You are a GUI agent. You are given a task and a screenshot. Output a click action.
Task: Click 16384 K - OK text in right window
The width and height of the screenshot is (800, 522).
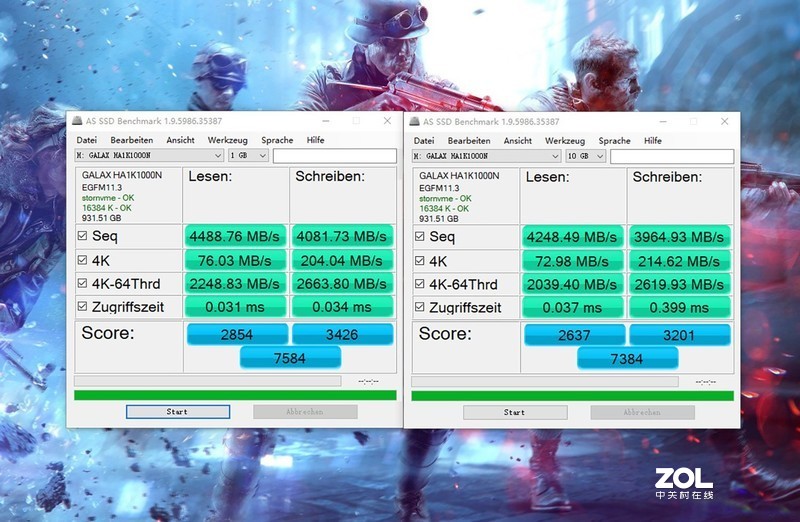pyautogui.click(x=444, y=208)
